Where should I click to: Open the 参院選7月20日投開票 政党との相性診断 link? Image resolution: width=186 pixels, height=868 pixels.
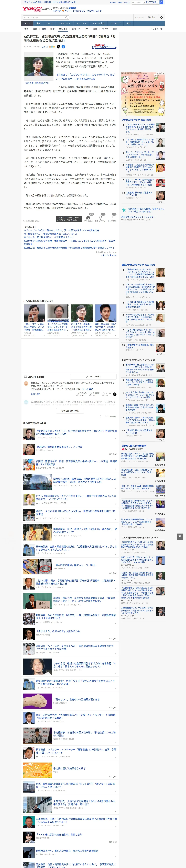[146, 210]
